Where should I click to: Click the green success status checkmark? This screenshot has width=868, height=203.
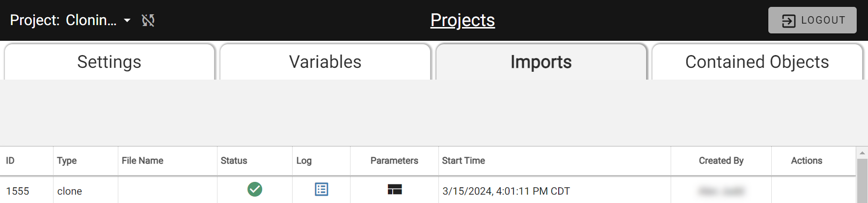[x=255, y=189]
